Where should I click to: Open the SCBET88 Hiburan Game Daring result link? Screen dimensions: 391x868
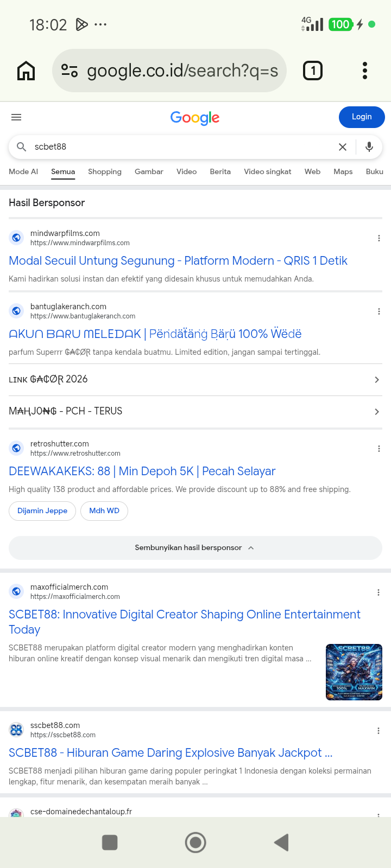tap(171, 753)
